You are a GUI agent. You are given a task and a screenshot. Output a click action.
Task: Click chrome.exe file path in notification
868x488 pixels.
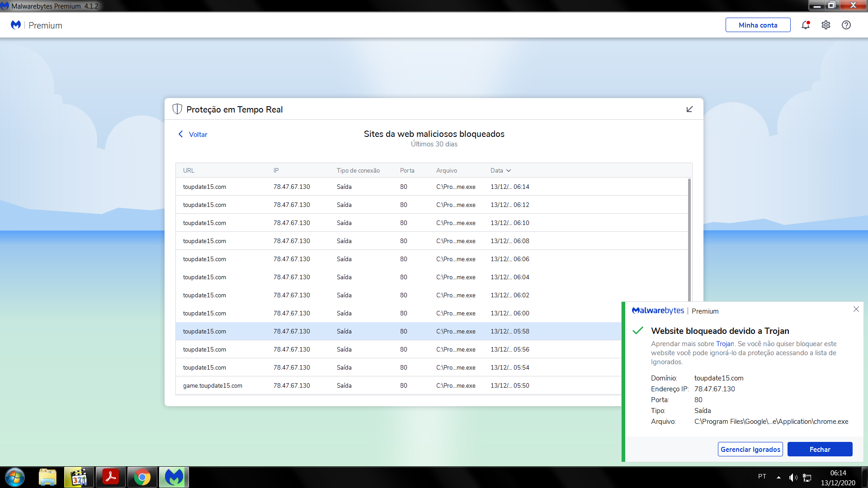pos(771,421)
